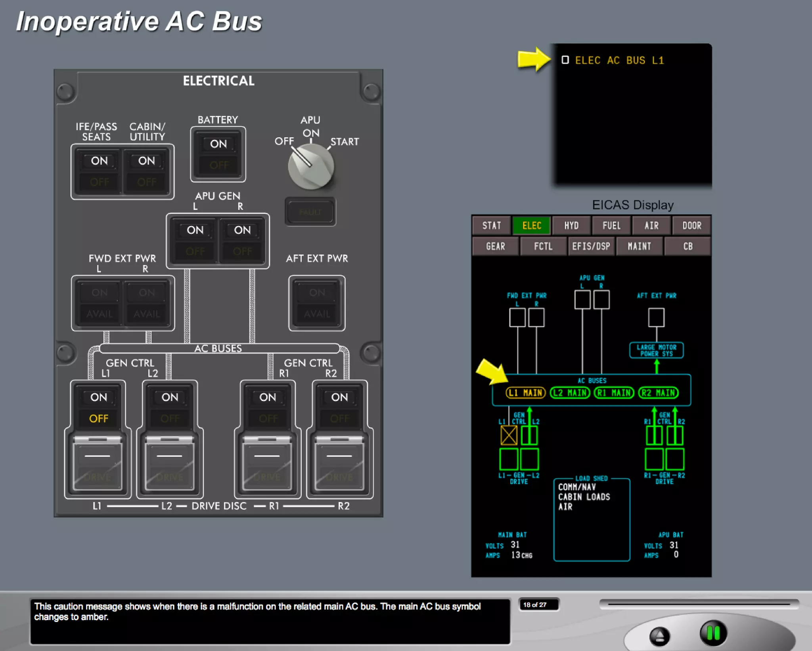
Task: Click the L2 MAIN bus symbol
Action: click(570, 393)
